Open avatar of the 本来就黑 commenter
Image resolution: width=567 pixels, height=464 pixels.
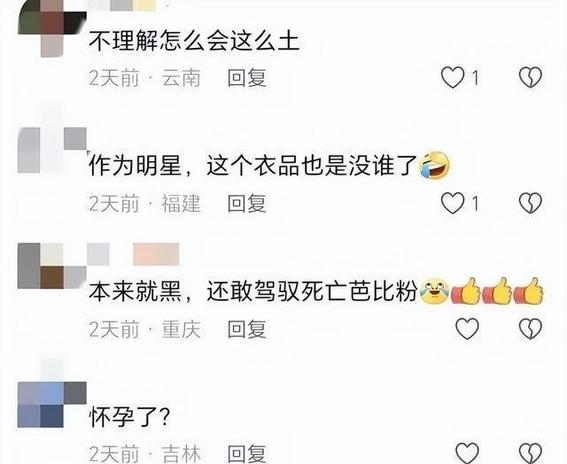click(52, 266)
